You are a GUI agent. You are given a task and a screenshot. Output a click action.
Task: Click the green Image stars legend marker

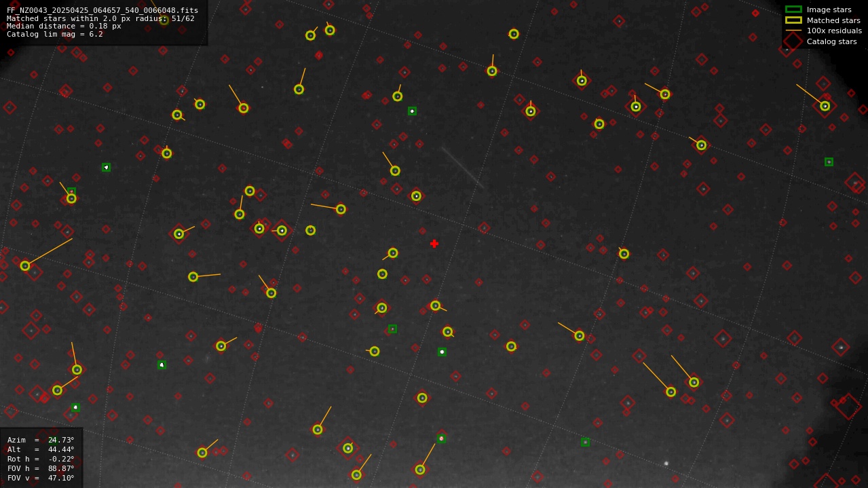click(793, 10)
